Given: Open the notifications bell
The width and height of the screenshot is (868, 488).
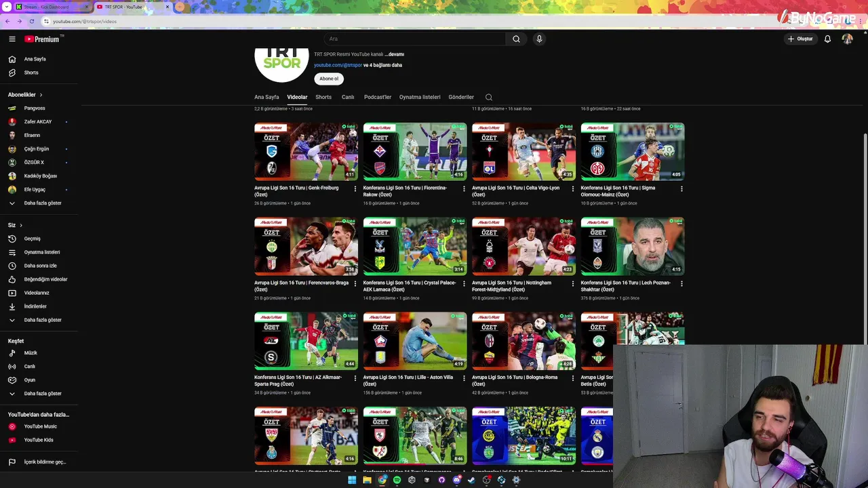Looking at the screenshot, I should click(x=827, y=39).
